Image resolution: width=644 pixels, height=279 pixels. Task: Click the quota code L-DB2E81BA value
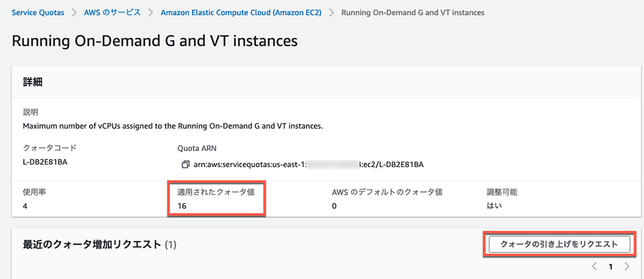45,163
